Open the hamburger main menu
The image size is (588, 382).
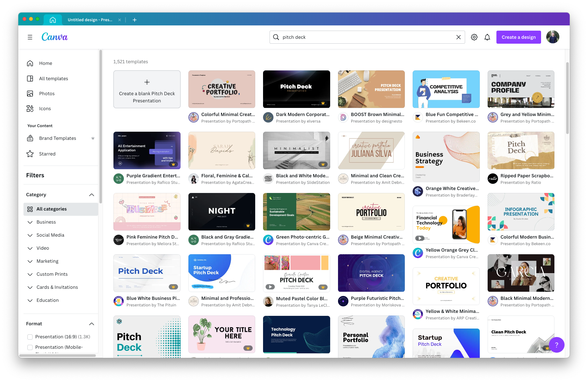[30, 37]
